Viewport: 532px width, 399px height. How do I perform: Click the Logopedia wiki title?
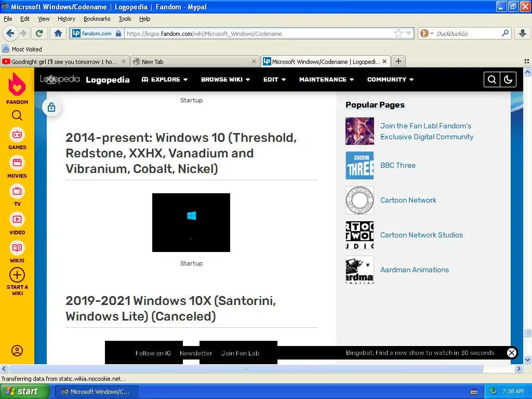pos(108,79)
